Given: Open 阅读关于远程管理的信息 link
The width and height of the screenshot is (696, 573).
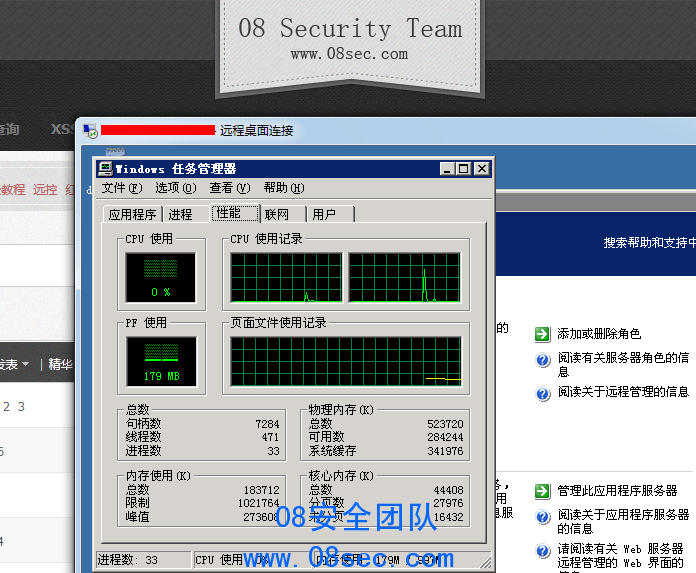Looking at the screenshot, I should point(623,391).
